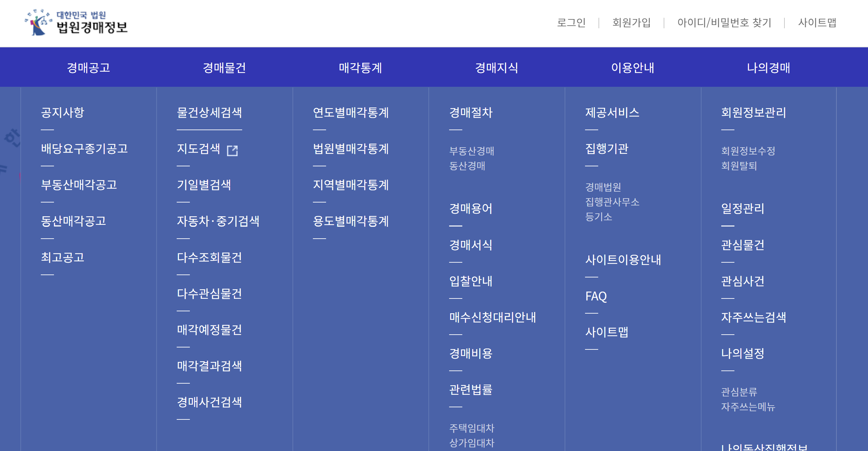
Task: Open 회원정보관리 submenu item
Action: (753, 112)
